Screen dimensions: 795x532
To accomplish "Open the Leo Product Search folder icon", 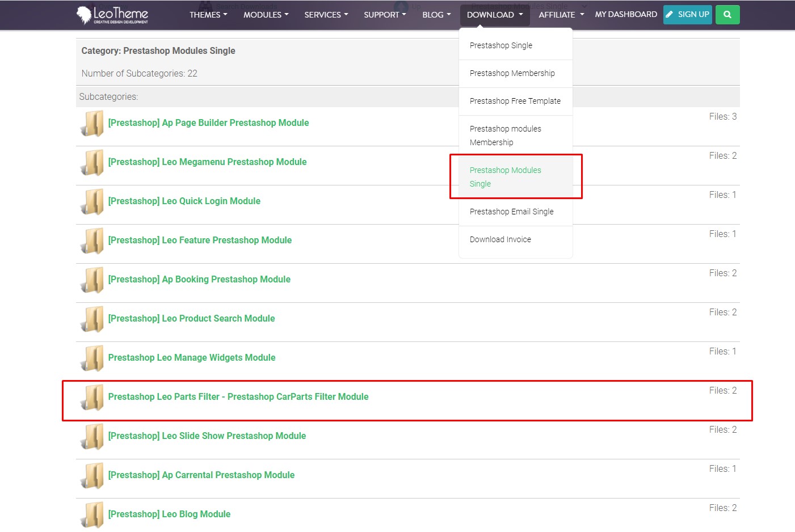I will pos(92,319).
